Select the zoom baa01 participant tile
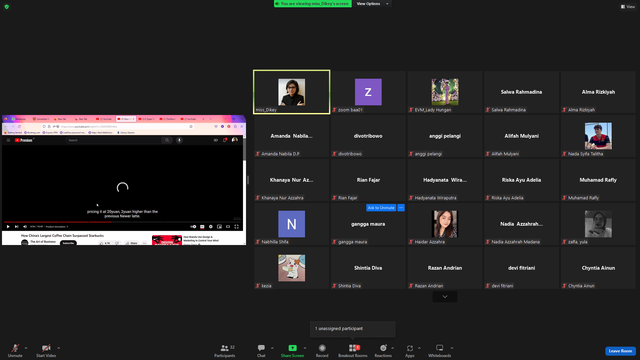640x360 pixels. pyautogui.click(x=368, y=92)
